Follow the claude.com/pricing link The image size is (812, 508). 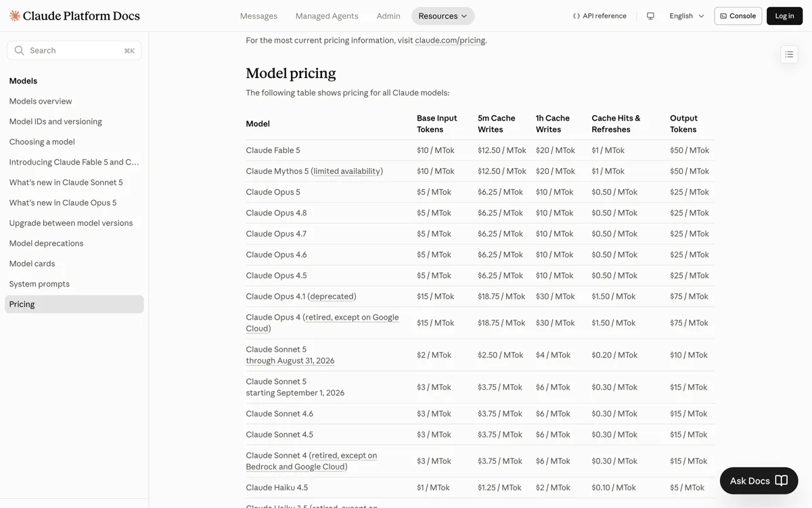pos(450,40)
